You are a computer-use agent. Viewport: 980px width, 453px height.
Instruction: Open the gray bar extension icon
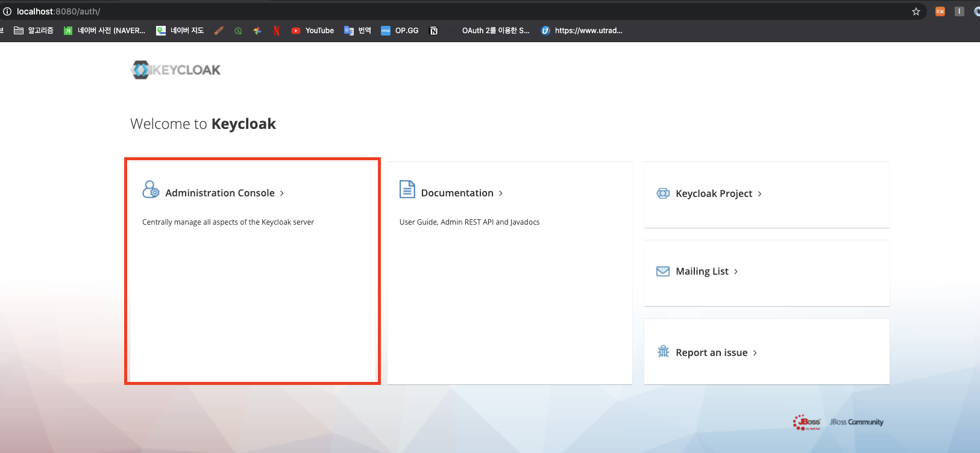tap(960, 11)
